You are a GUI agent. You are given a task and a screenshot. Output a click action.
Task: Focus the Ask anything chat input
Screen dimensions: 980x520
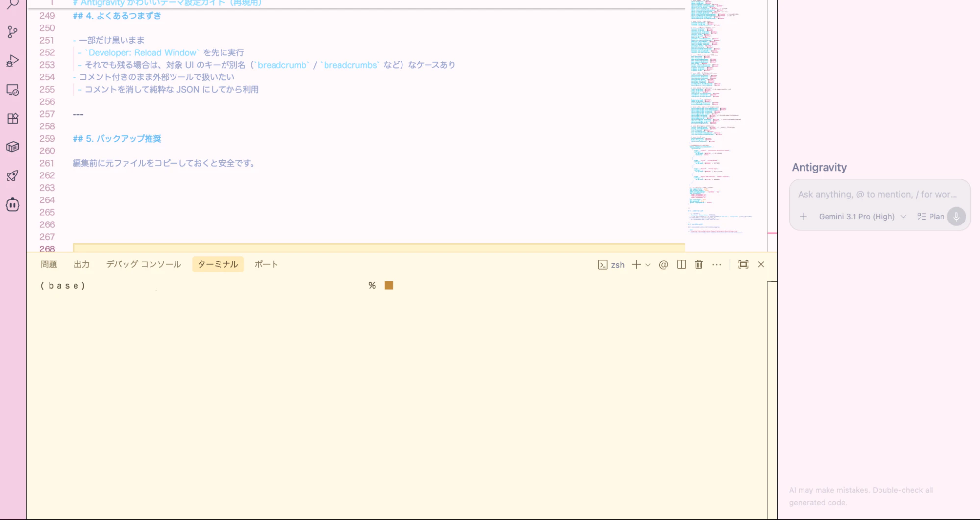(877, 194)
